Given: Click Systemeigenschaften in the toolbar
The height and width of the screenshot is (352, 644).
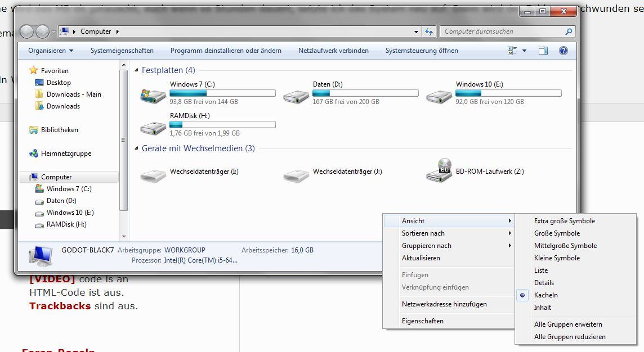Looking at the screenshot, I should click(122, 51).
